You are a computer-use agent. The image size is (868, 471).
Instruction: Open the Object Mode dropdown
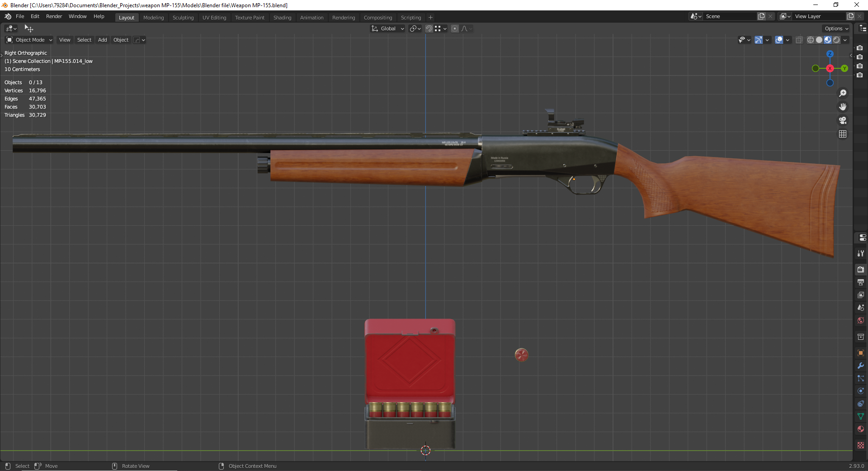pos(29,40)
